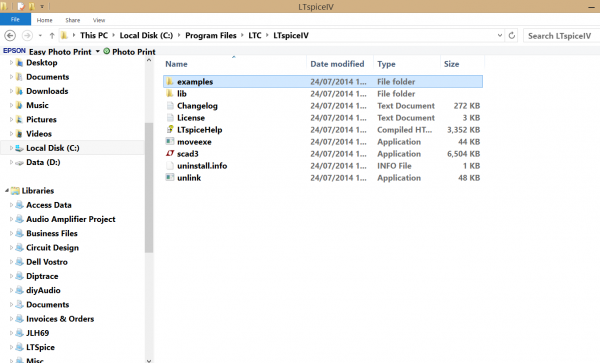Open Easy Photo Print dropdown arrow
The width and height of the screenshot is (600, 363).
98,51
